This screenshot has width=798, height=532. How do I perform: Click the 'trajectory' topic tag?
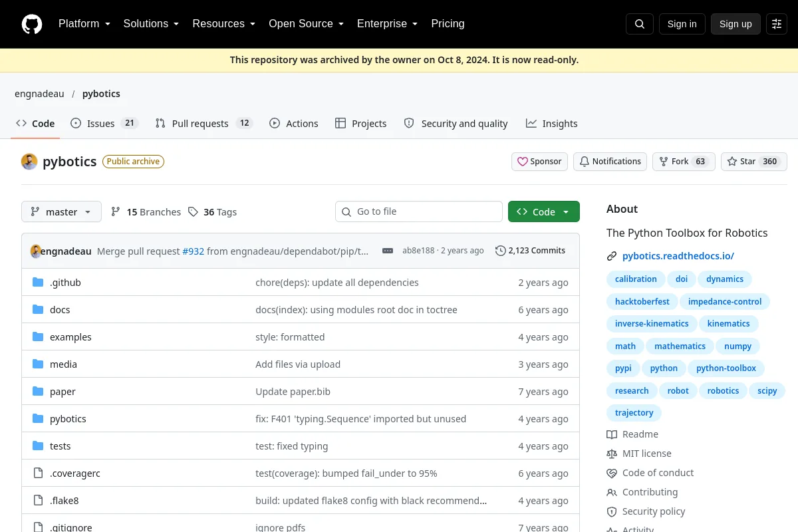(634, 413)
